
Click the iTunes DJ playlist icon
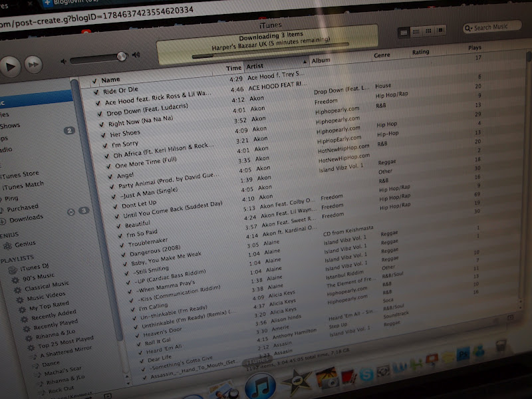tap(13, 270)
